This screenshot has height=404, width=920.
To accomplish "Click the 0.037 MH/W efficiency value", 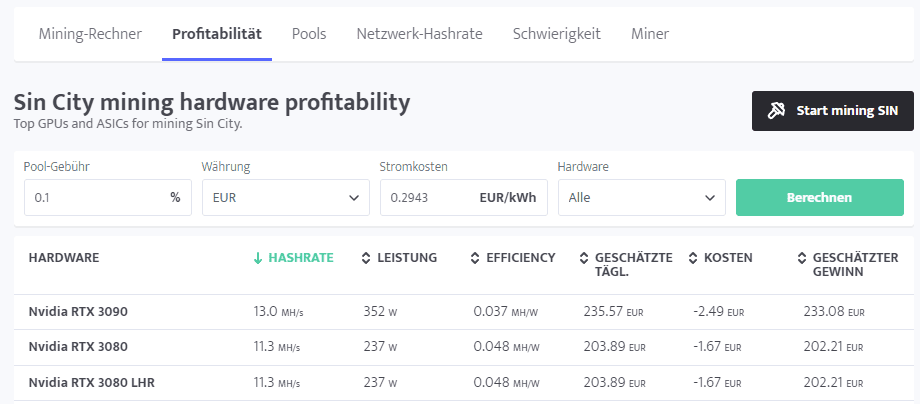I will coord(505,312).
